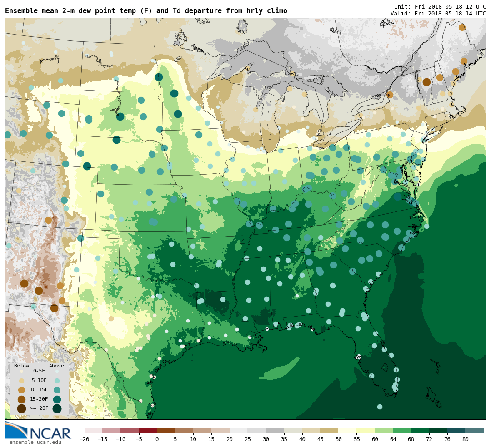Select colorbar swatch between 64 and 68
This screenshot has width=491, height=448.
coord(402,431)
